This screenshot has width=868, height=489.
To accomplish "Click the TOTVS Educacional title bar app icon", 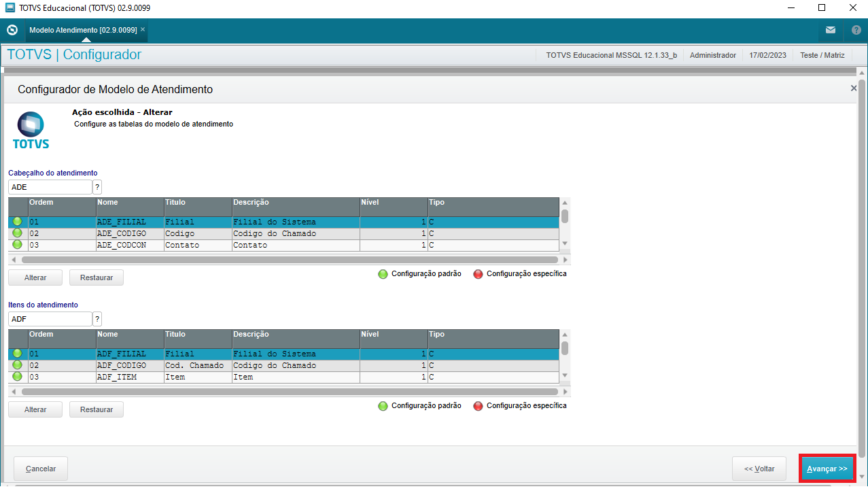I will click(10, 8).
